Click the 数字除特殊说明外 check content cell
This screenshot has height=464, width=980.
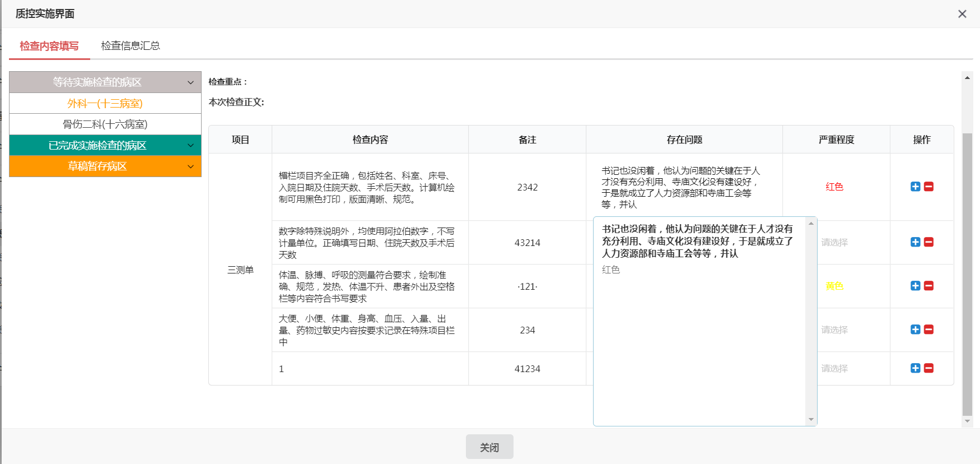tap(370, 243)
